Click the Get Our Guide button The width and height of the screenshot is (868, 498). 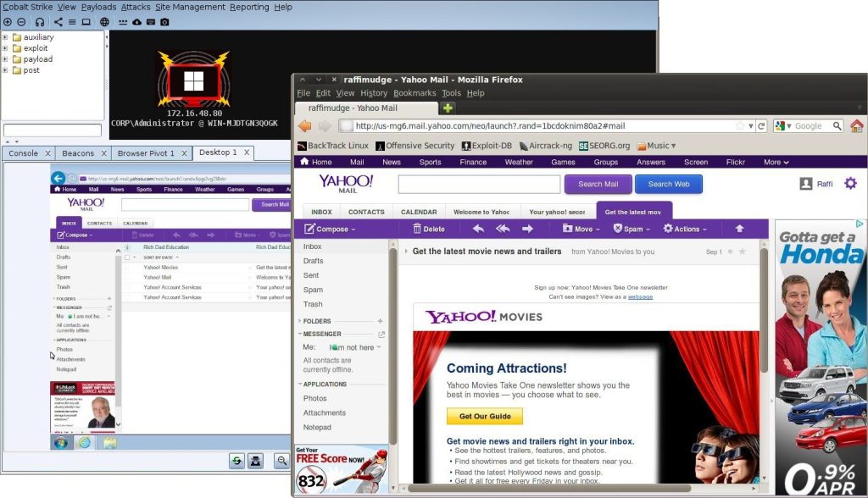[x=485, y=416]
